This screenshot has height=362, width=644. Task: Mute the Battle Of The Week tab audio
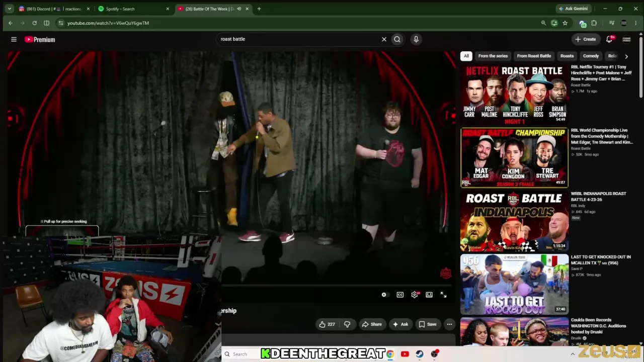point(239,9)
